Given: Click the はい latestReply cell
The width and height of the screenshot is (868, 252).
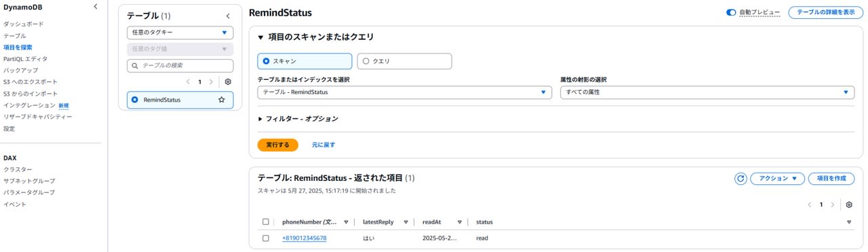Looking at the screenshot, I should (369, 238).
